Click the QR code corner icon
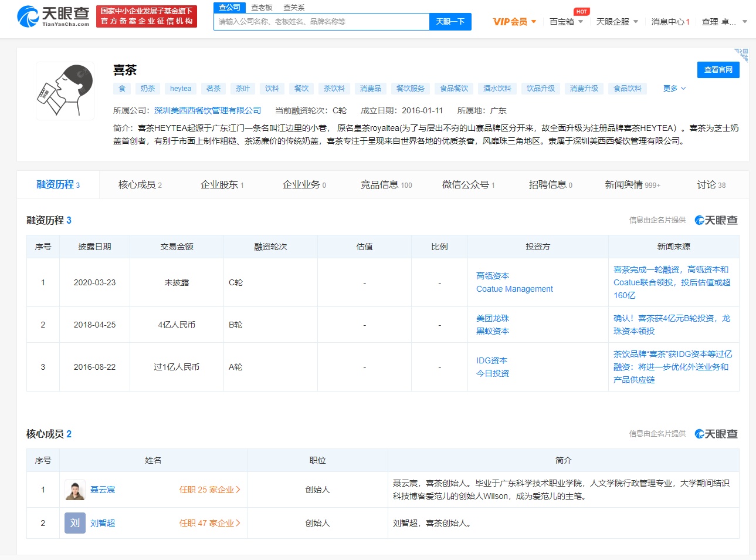 click(x=741, y=55)
